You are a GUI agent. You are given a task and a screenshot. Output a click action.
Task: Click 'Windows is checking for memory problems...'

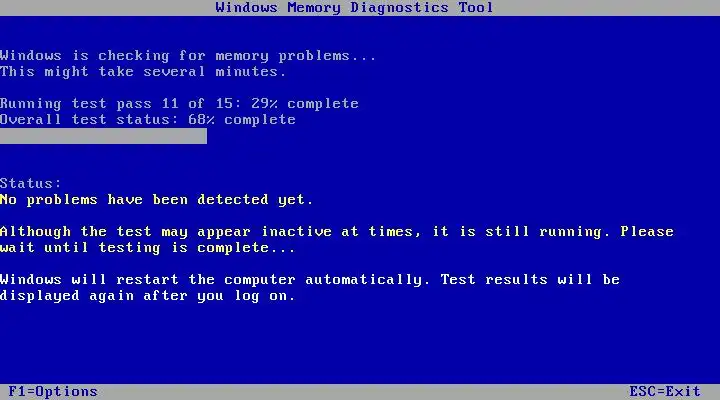pos(188,56)
